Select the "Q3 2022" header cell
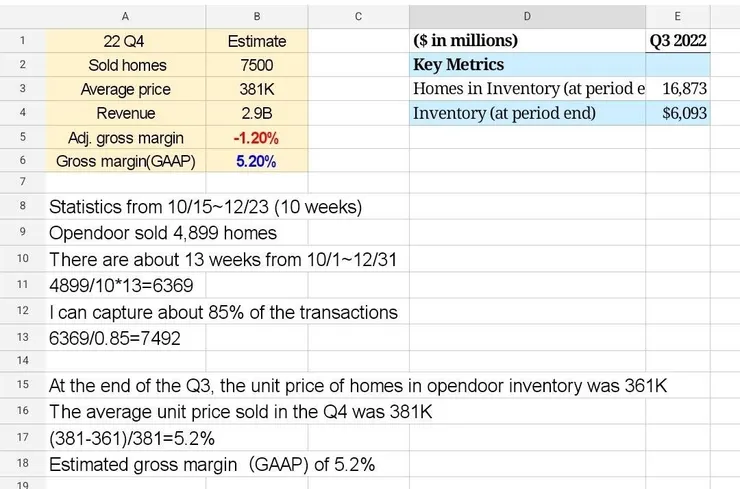 pos(678,41)
